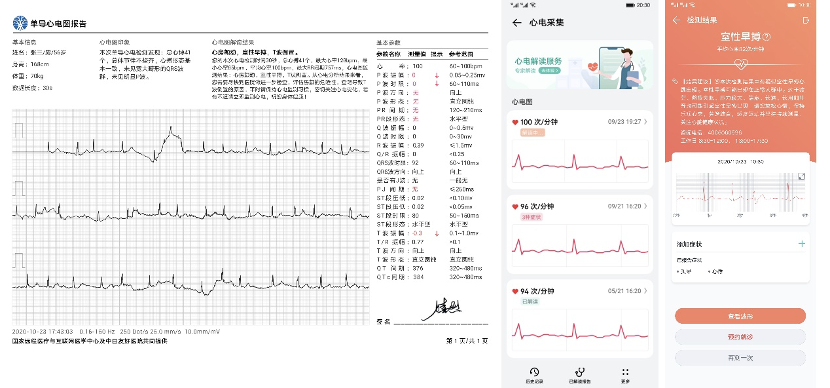Click the 09/23 timestamp on first card
830x388 pixels.
624,122
